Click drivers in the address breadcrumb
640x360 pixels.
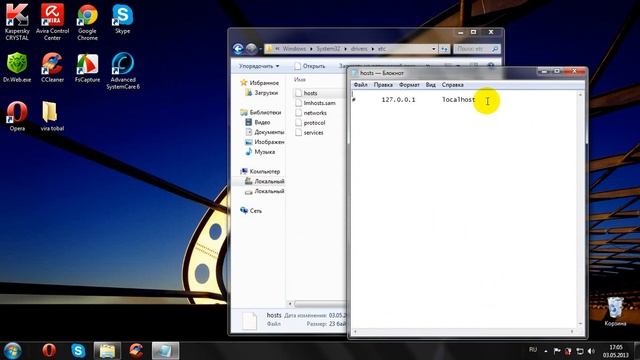point(359,49)
